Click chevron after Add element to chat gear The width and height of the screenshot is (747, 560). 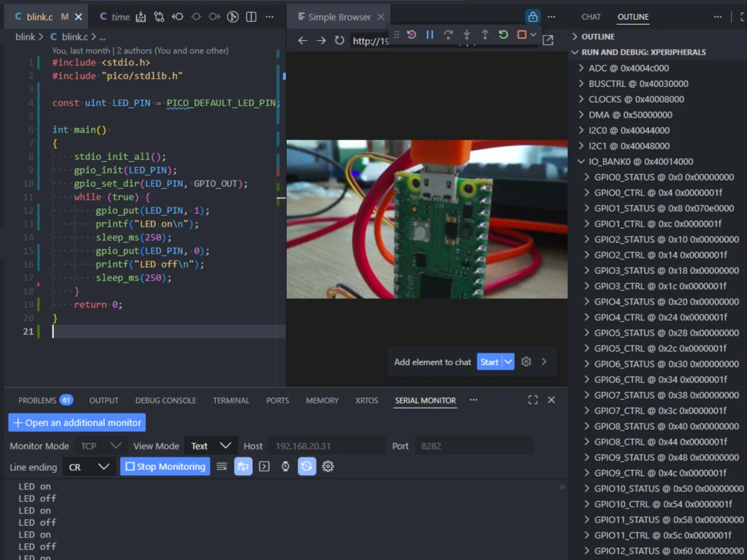(544, 362)
